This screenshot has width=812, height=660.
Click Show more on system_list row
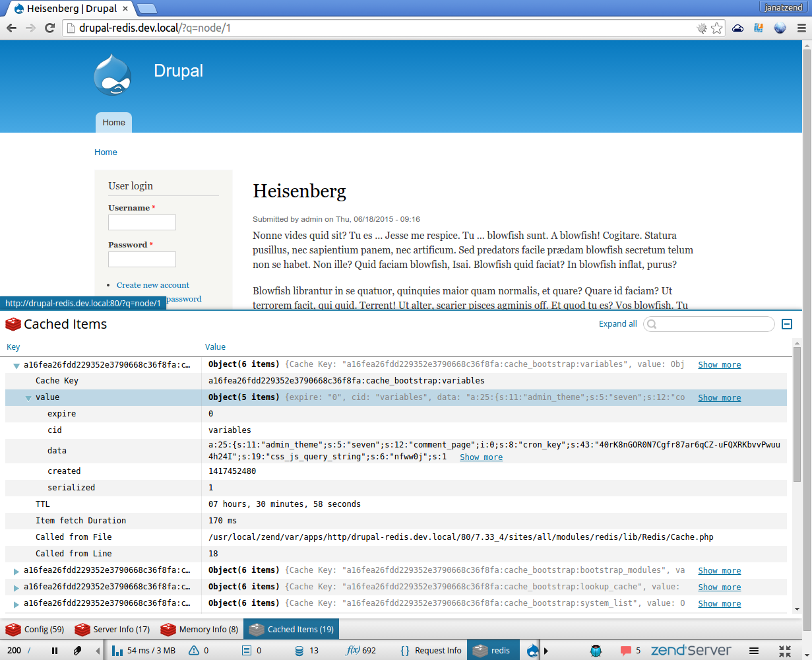pos(720,604)
